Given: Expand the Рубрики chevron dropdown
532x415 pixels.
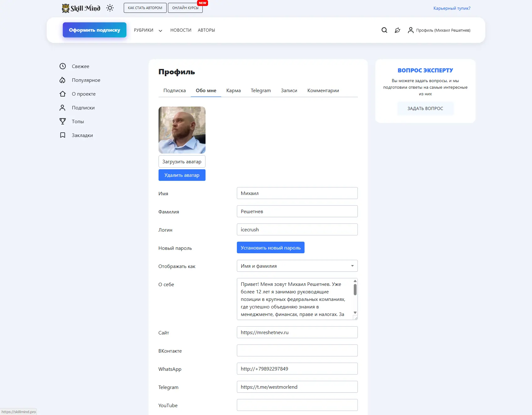Looking at the screenshot, I should click(160, 31).
